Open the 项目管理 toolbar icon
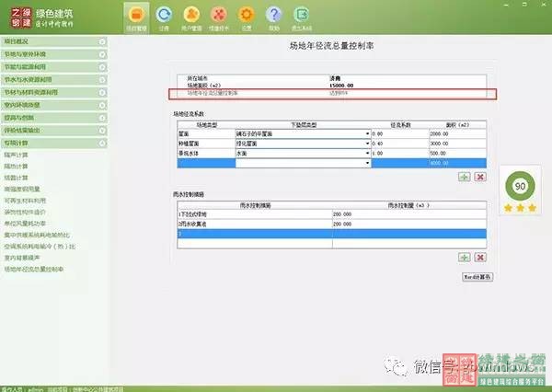Screen dimensions: 552x392 point(135,16)
